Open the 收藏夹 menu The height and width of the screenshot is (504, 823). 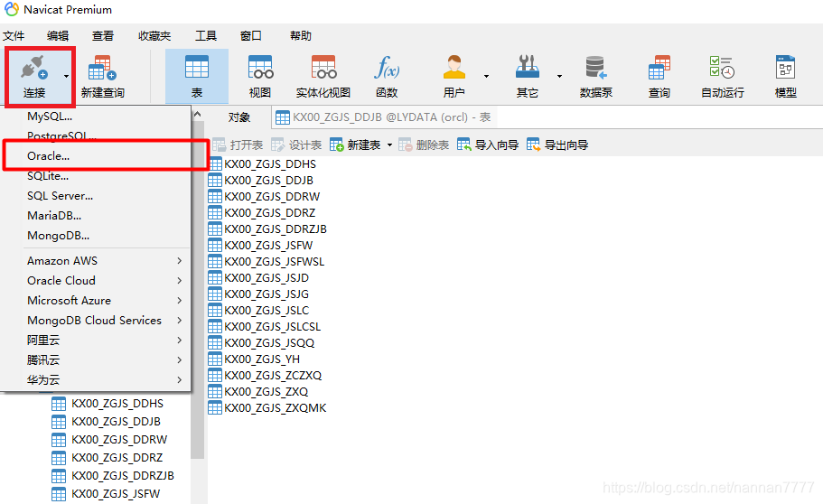pos(154,36)
